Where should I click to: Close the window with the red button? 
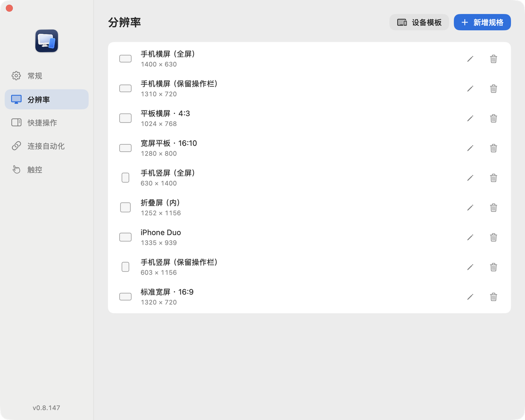9,8
